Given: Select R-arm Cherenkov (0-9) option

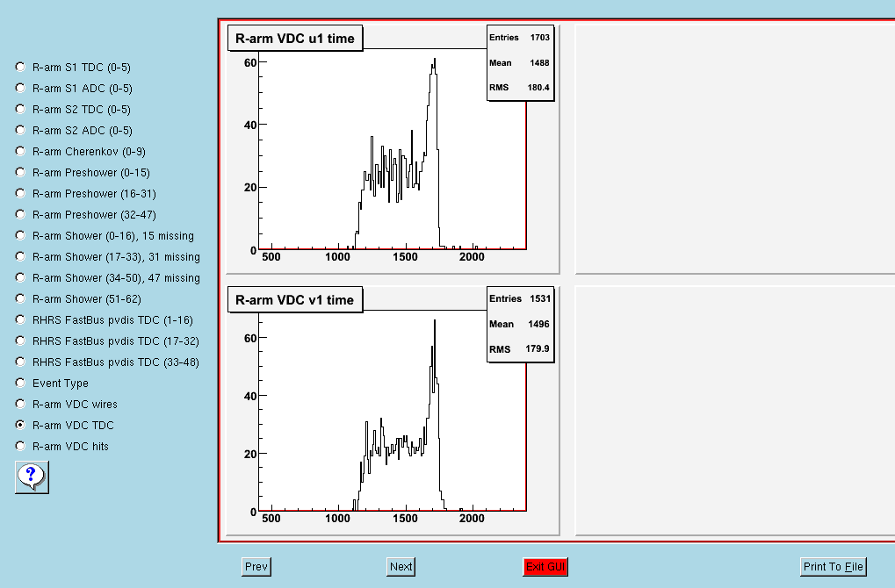Looking at the screenshot, I should (x=20, y=152).
